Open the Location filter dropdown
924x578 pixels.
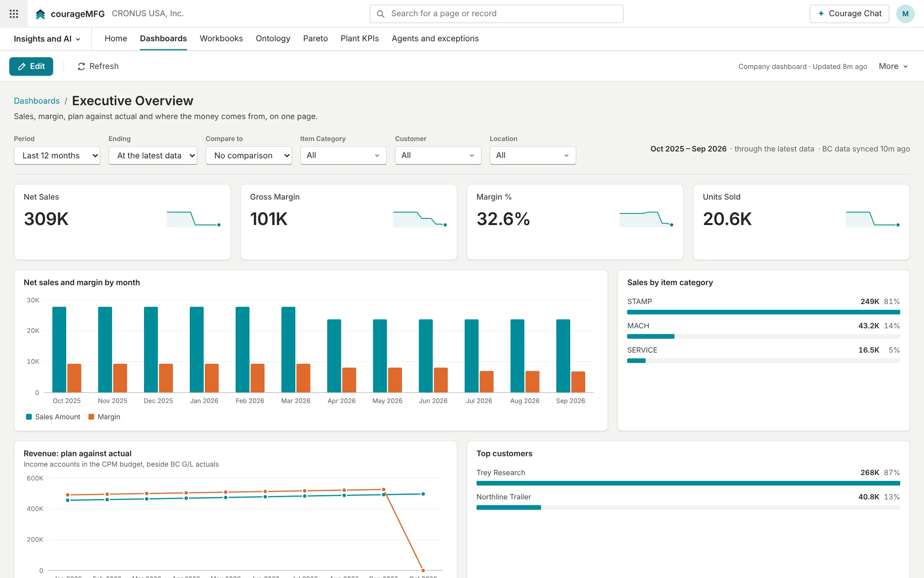click(533, 155)
